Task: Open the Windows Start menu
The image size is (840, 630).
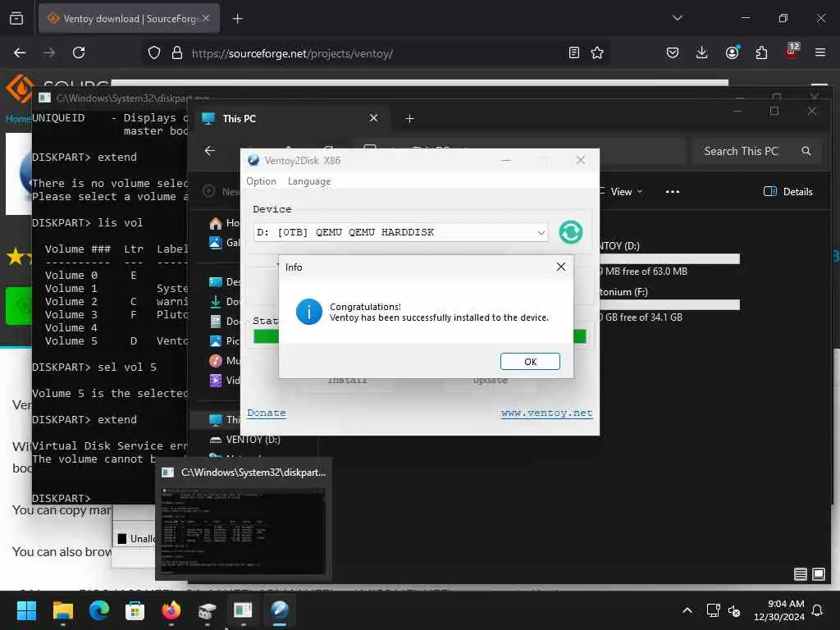Action: click(26, 610)
